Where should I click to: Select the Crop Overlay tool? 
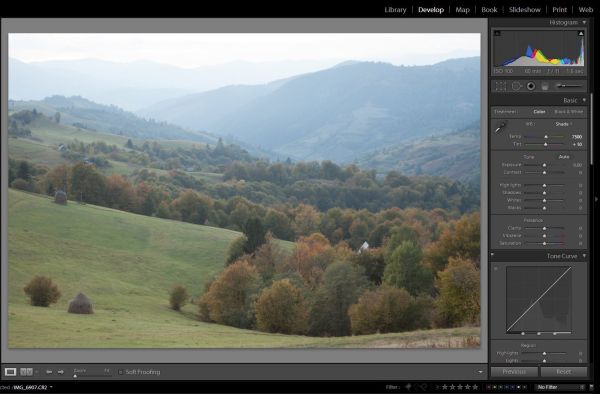click(x=501, y=86)
